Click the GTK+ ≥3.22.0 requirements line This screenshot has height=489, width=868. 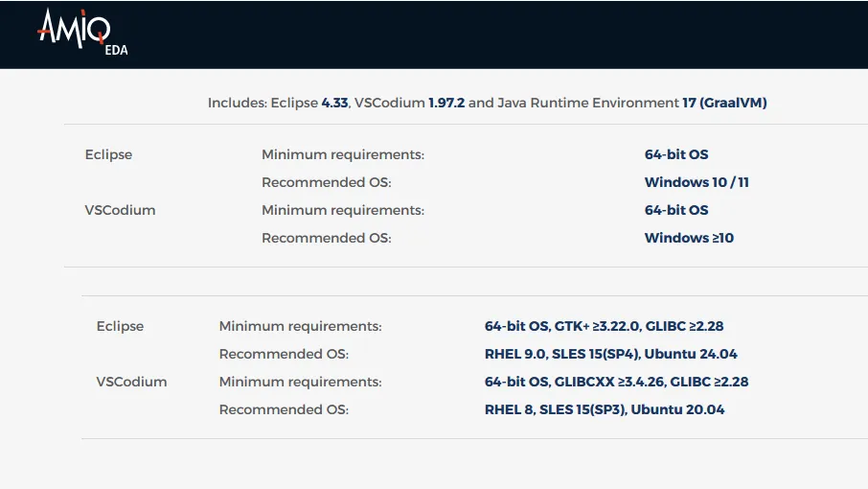pos(604,326)
